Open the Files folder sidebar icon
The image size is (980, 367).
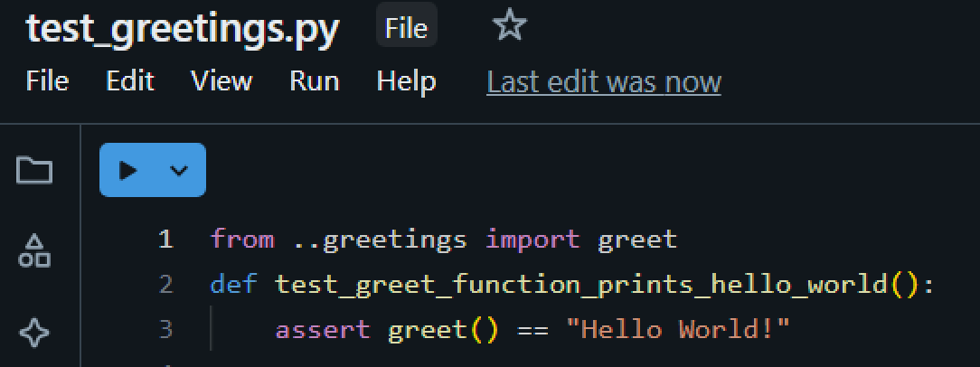(x=34, y=170)
